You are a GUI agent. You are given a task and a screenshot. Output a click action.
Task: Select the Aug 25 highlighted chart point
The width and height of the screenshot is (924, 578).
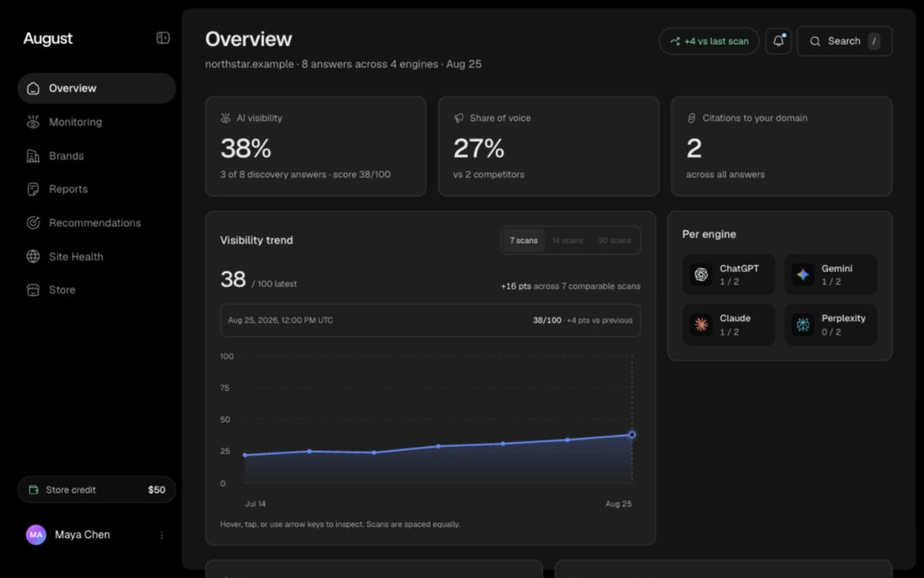tap(632, 435)
